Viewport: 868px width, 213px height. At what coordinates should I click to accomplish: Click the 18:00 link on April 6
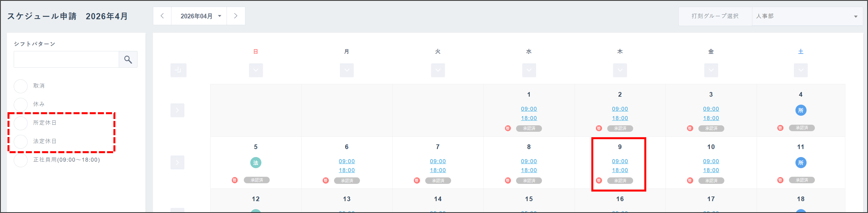(347, 170)
